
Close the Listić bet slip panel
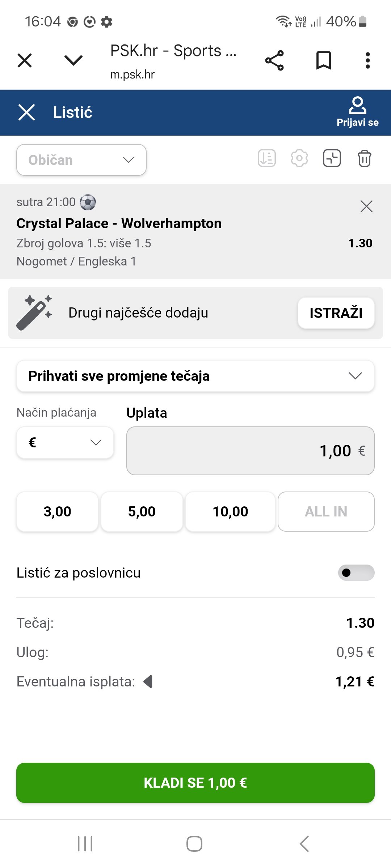pyautogui.click(x=26, y=112)
